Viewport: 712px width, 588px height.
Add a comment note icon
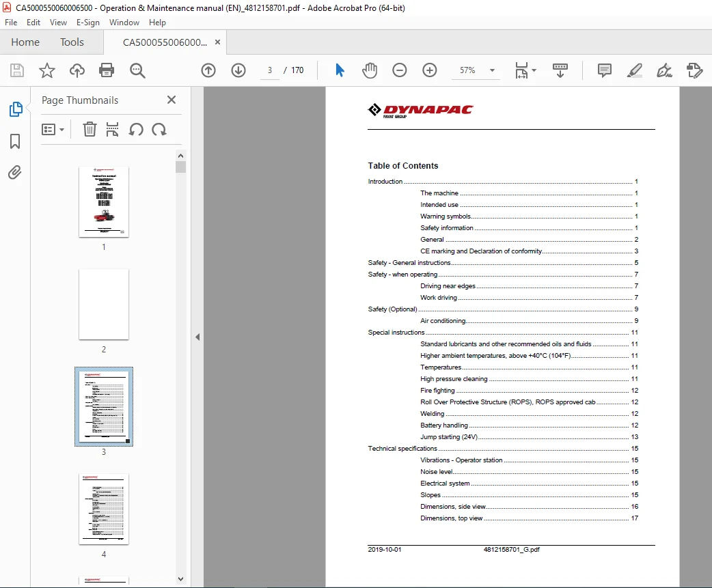[x=605, y=70]
